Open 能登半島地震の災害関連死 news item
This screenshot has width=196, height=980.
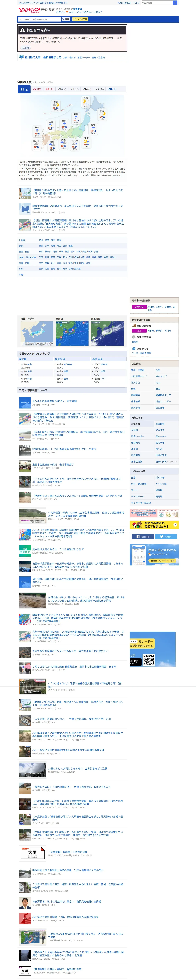click(77, 207)
